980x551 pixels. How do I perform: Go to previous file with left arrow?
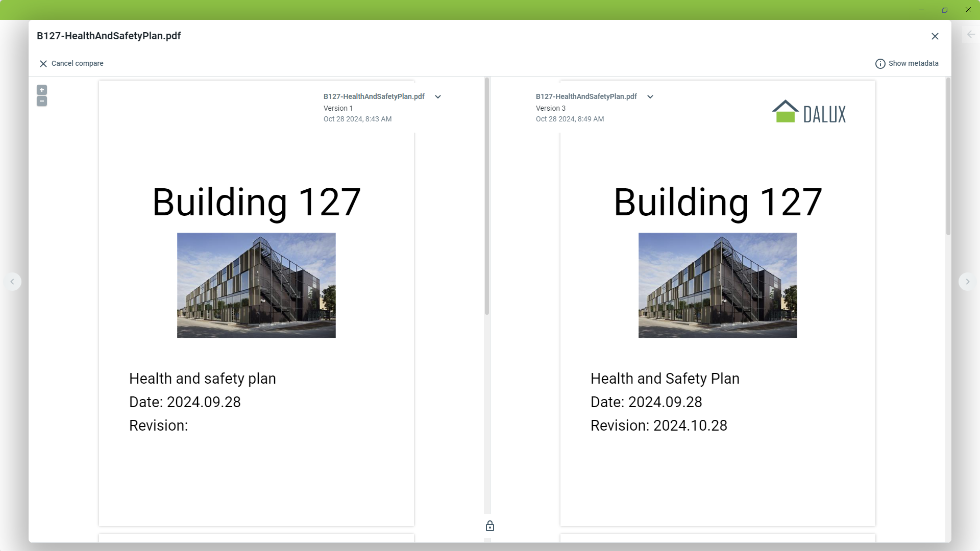12,282
